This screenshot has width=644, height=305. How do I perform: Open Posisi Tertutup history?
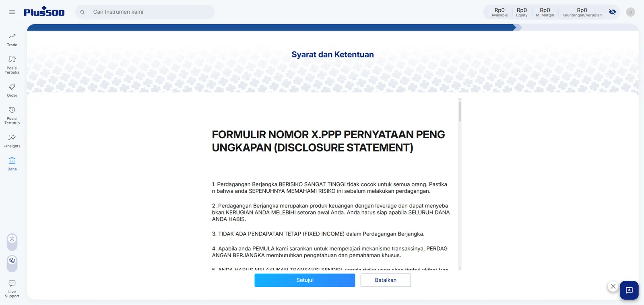[12, 115]
